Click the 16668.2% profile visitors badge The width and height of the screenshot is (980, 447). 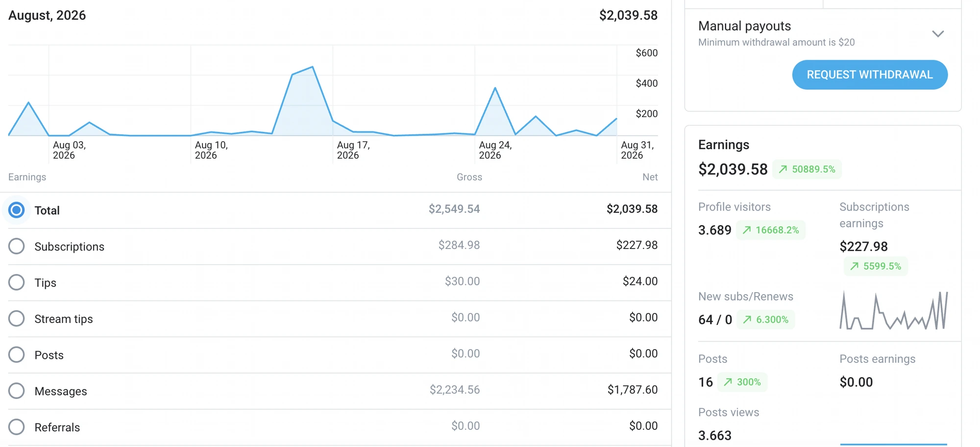click(x=771, y=230)
